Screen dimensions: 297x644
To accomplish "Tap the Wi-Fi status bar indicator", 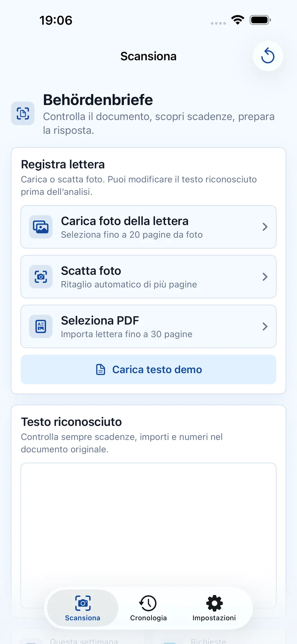I will click(238, 20).
